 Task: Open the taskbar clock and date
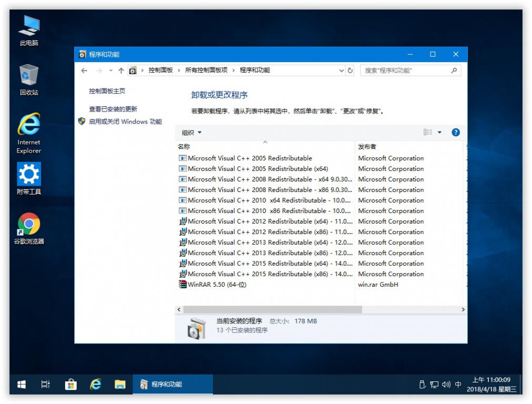(492, 385)
